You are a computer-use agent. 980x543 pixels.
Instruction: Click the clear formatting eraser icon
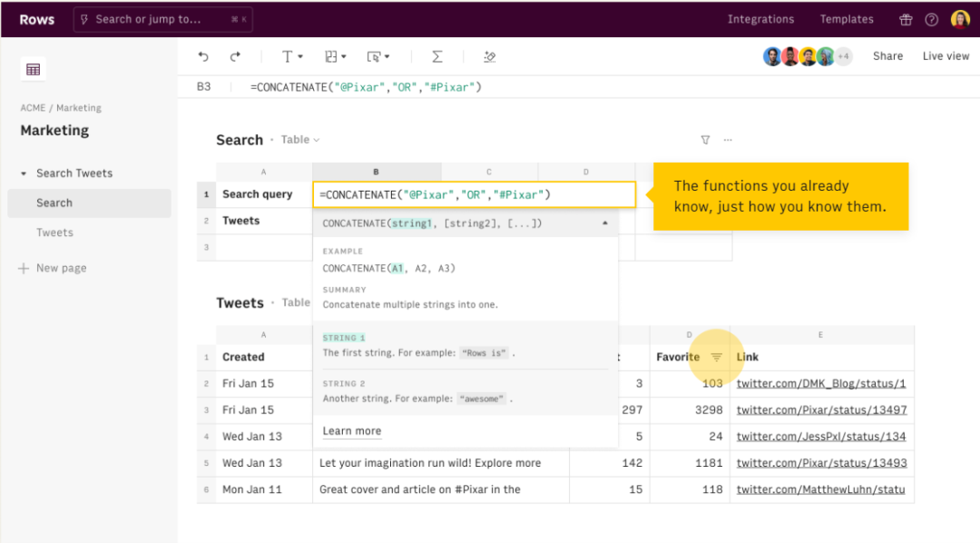point(489,56)
